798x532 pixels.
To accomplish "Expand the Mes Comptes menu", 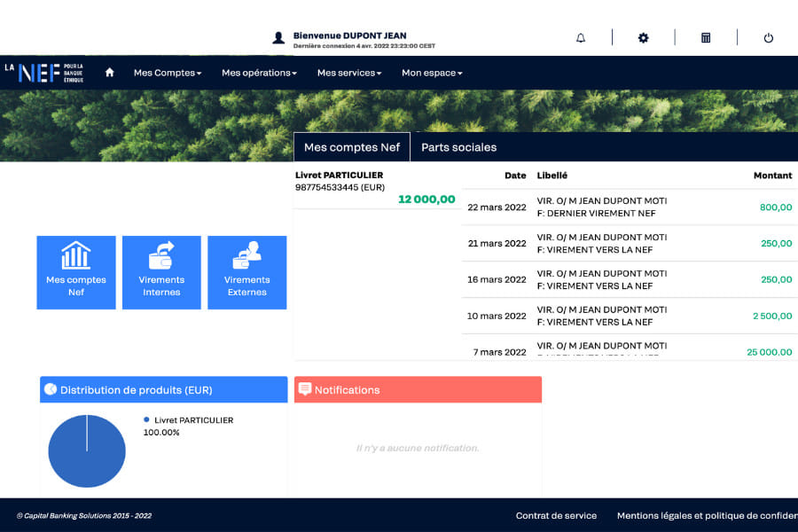I will tap(168, 73).
